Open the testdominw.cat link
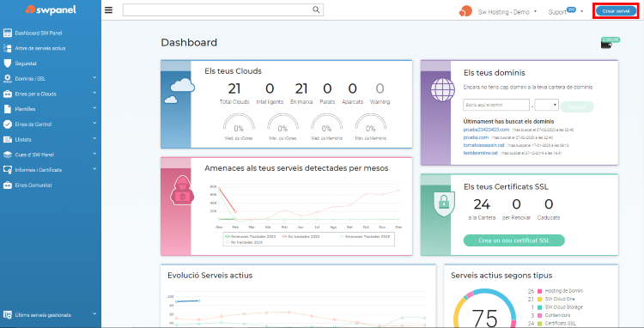The width and height of the screenshot is (644, 328). (480, 153)
